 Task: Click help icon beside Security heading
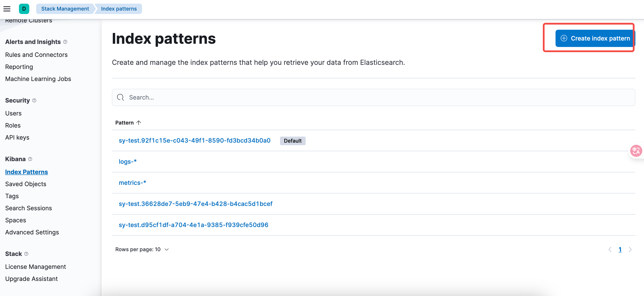click(34, 100)
